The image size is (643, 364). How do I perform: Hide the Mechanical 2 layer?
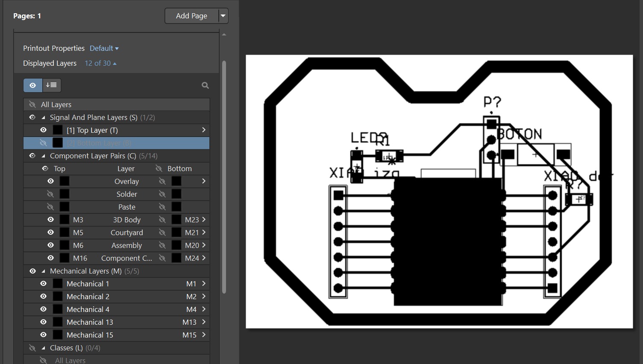[44, 297]
